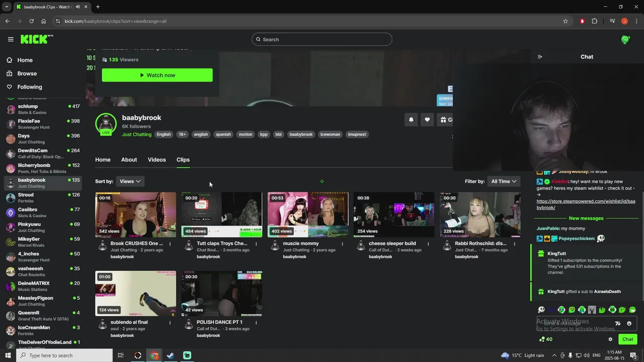Screen dimensions: 644x362
Task: Expand the Sort by Views dropdown
Action: point(130,181)
